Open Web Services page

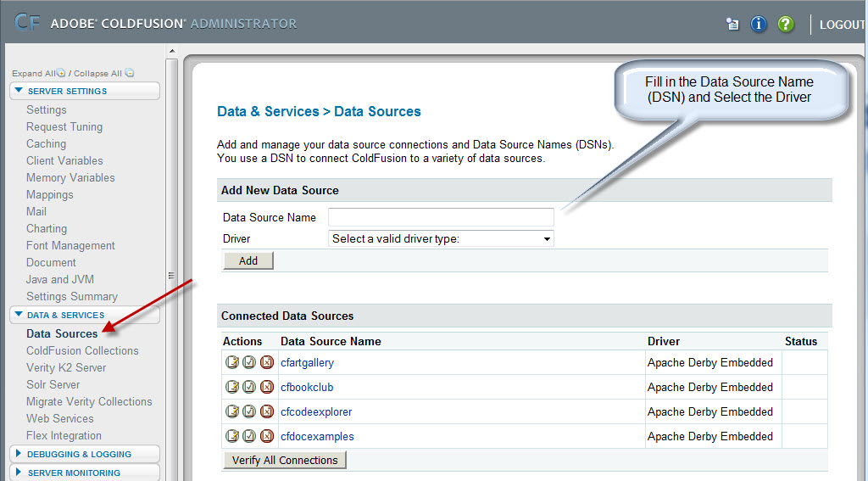60,418
